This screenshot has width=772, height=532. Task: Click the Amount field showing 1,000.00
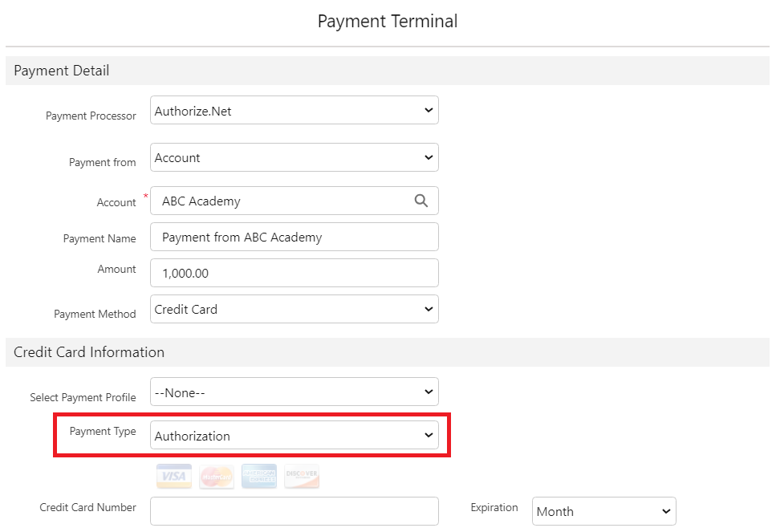294,273
